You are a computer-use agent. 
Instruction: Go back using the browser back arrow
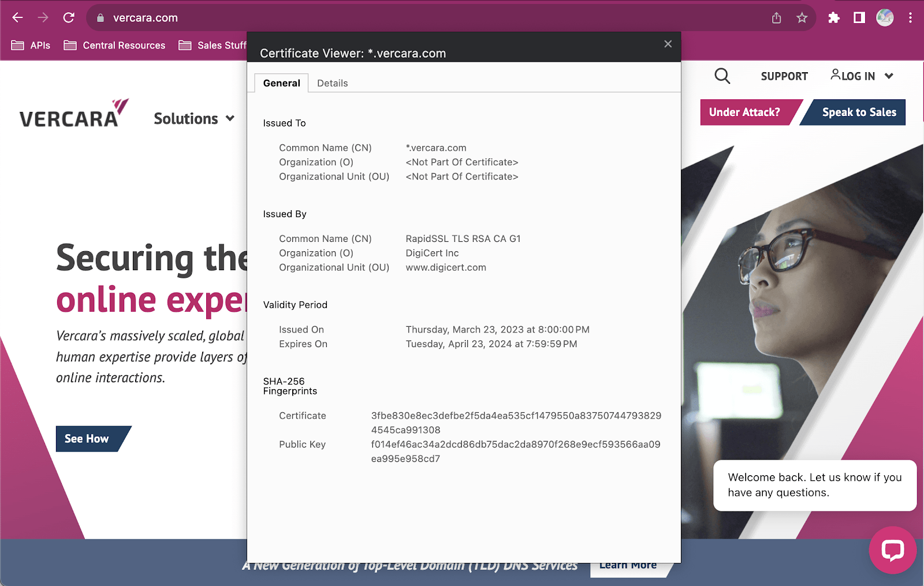click(18, 18)
